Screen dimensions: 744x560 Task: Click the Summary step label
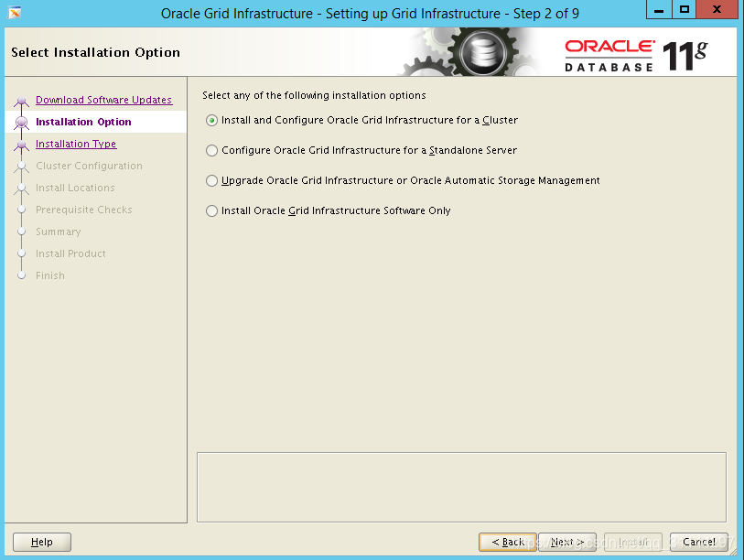click(58, 232)
